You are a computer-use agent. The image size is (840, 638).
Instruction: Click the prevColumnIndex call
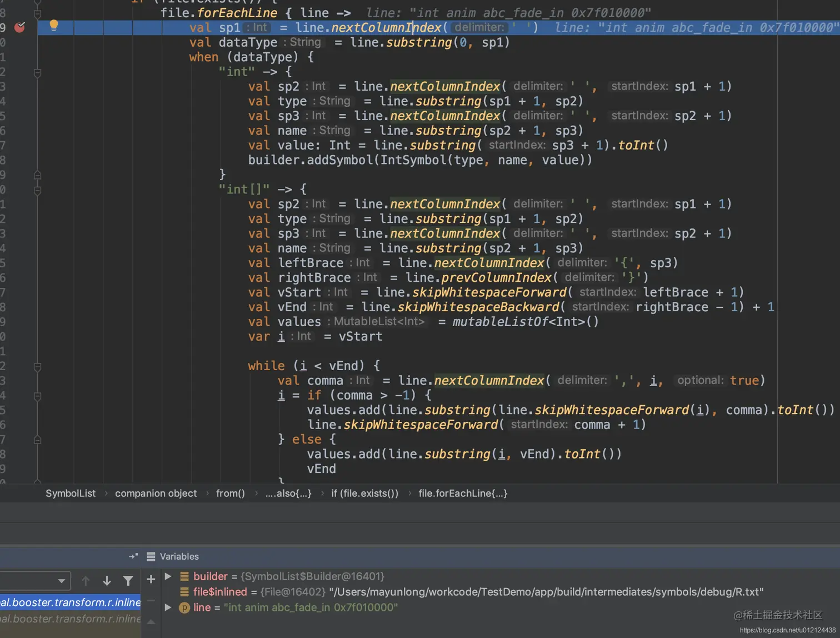coord(497,277)
